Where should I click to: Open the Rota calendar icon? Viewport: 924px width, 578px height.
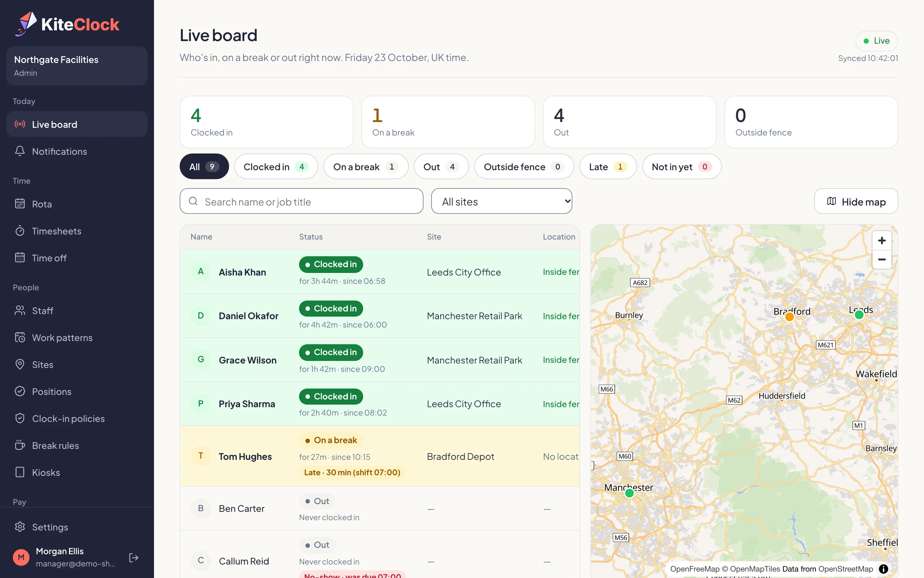tap(20, 204)
